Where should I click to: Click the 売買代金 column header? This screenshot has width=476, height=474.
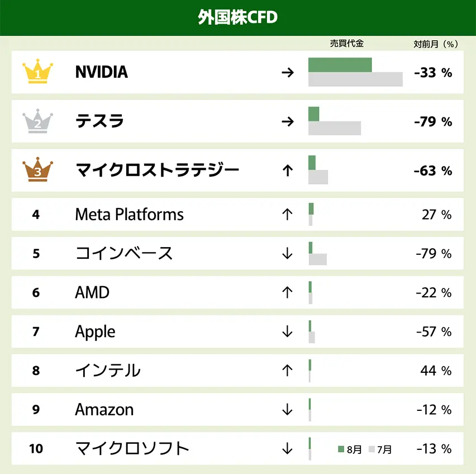pos(346,44)
